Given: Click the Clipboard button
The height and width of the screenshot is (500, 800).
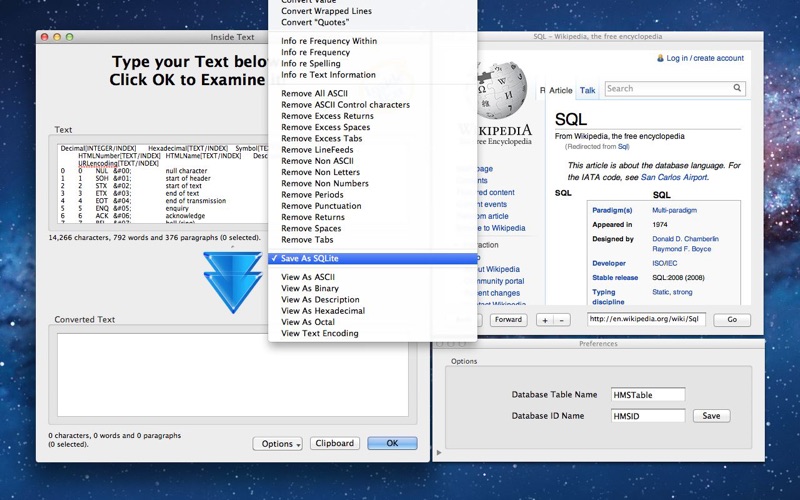Looking at the screenshot, I should click(x=335, y=443).
